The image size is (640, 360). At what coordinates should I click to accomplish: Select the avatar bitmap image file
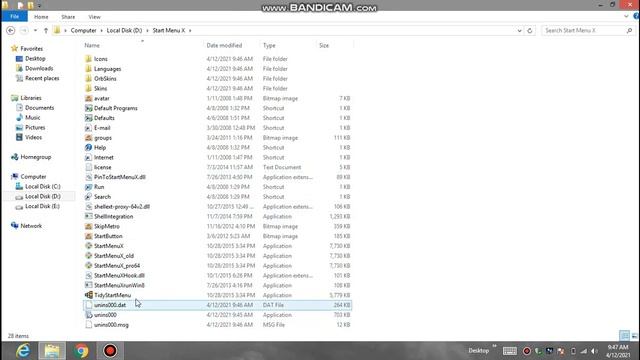102,98
